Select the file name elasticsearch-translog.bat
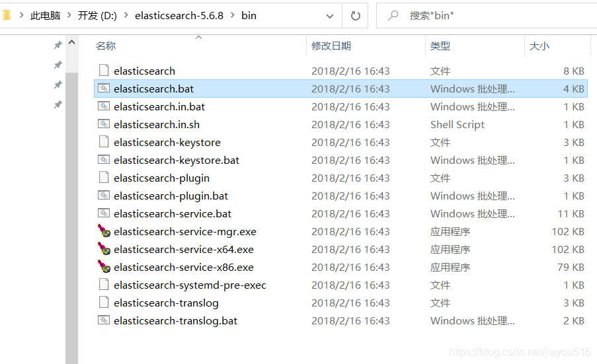This screenshot has height=364, width=597. 175,321
